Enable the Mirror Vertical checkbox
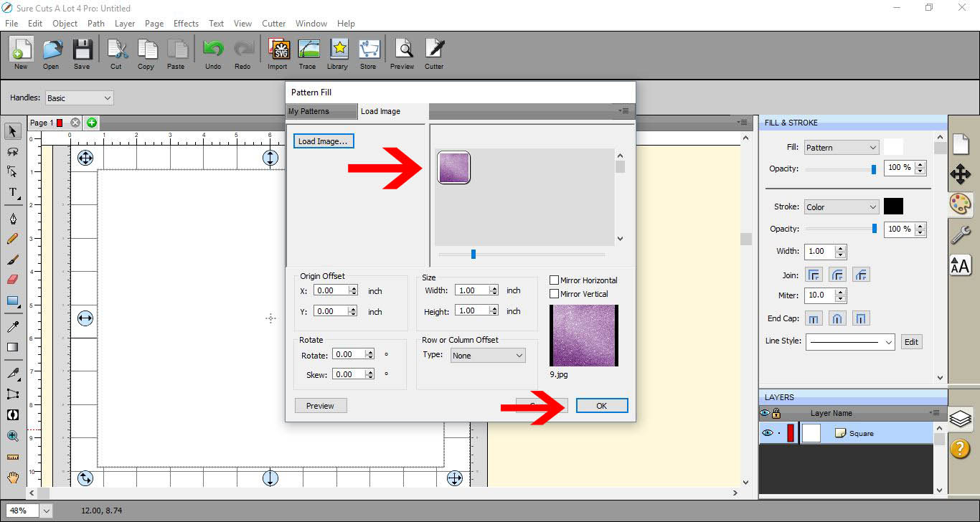Screen dimensions: 980x522 [x=554, y=294]
